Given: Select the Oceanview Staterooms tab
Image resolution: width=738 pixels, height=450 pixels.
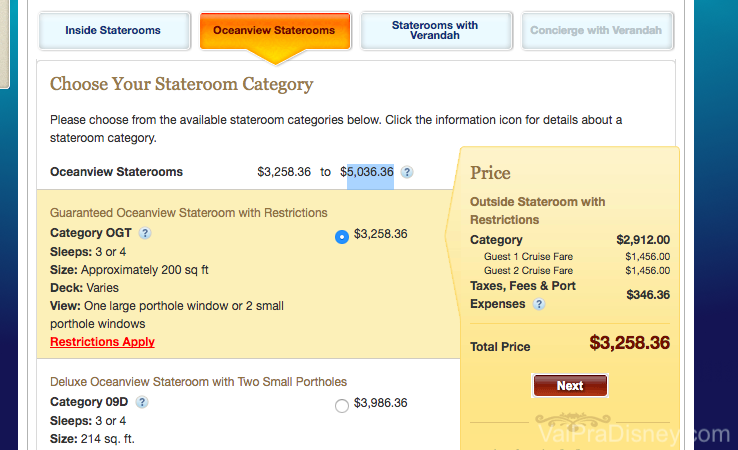Looking at the screenshot, I should click(275, 31).
